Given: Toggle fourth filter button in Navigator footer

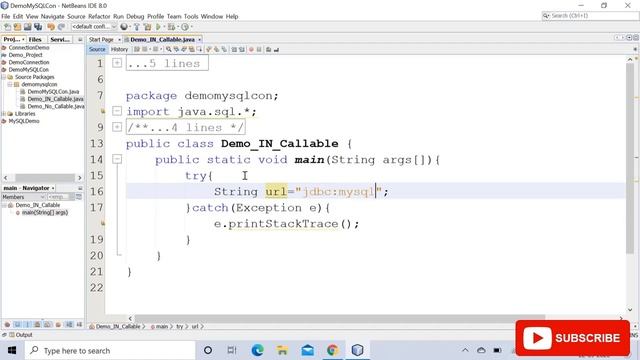Looking at the screenshot, I should tap(38, 325).
